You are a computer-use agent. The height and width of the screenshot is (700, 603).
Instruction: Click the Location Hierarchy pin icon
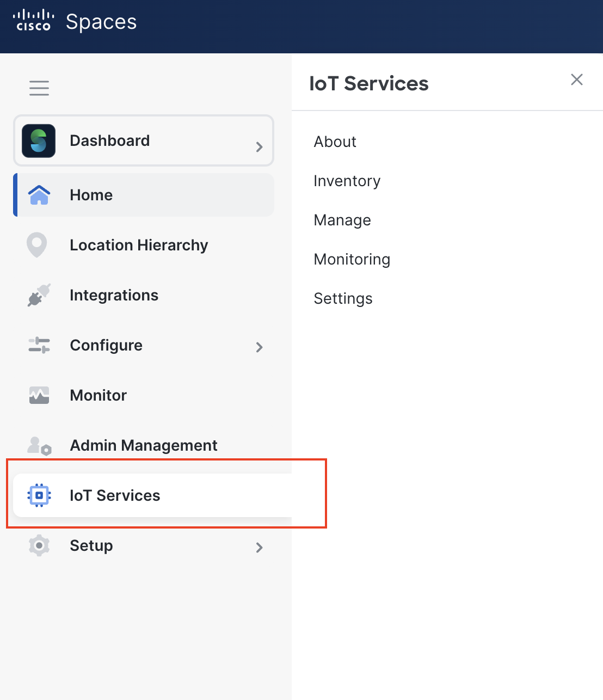[37, 245]
